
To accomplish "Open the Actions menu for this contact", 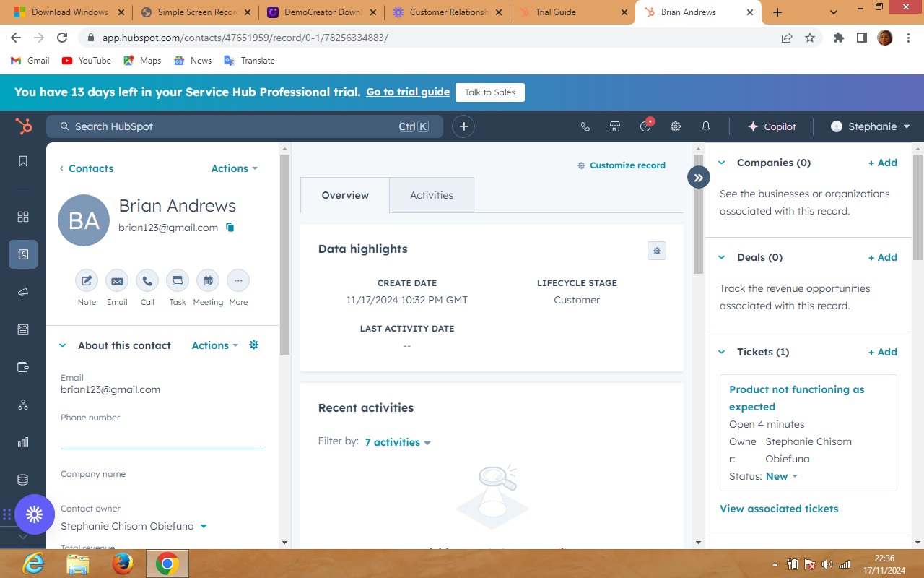I will click(x=233, y=168).
